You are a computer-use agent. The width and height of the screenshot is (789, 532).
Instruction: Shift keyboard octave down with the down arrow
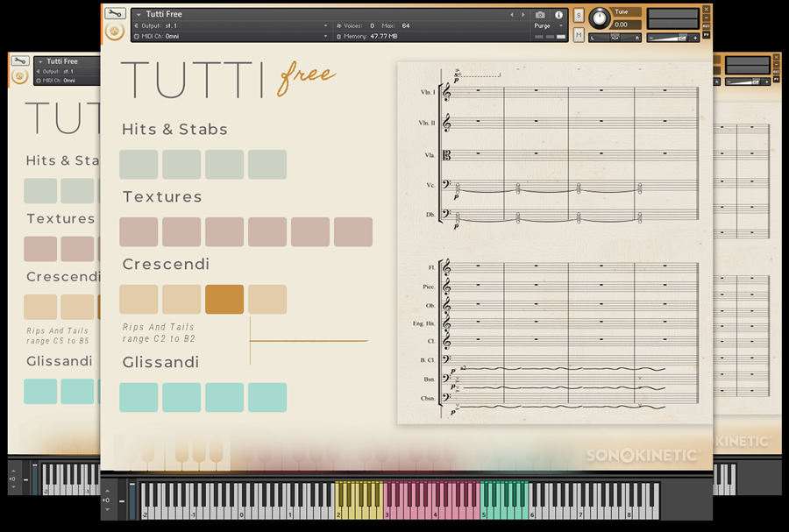click(x=107, y=509)
